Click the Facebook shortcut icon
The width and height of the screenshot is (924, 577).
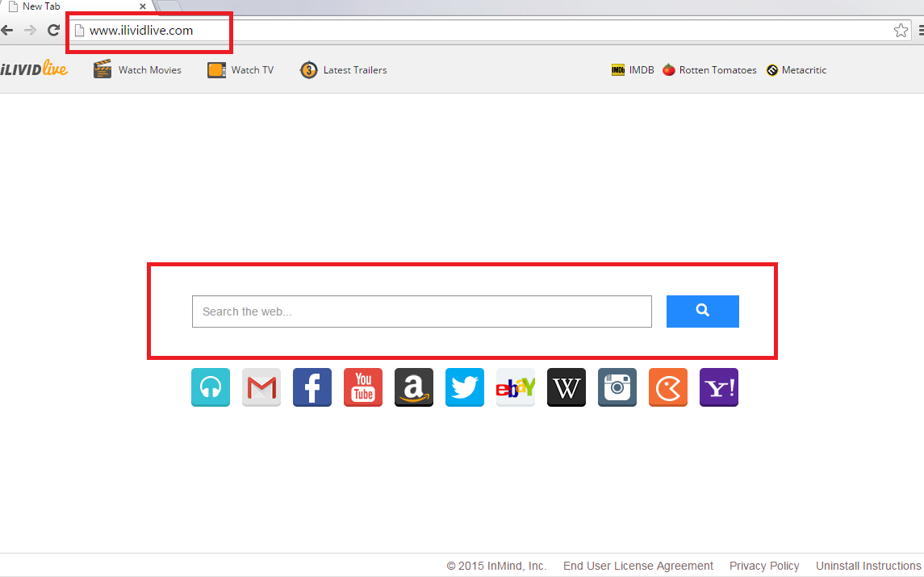pyautogui.click(x=312, y=388)
